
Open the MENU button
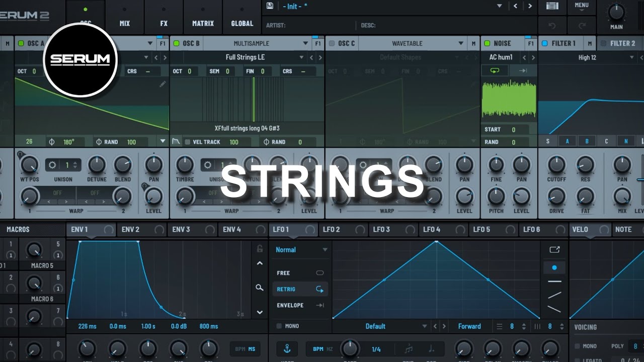click(x=582, y=7)
